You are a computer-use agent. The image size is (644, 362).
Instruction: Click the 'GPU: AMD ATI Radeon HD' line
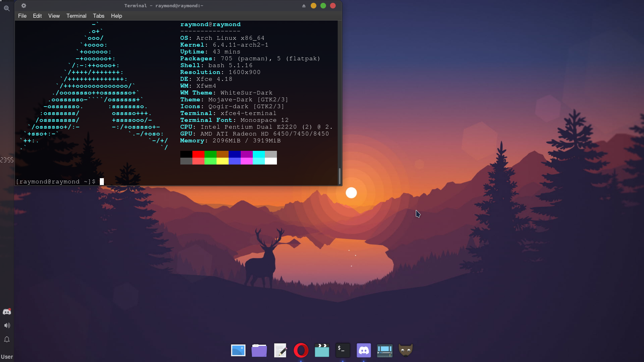coord(254,134)
